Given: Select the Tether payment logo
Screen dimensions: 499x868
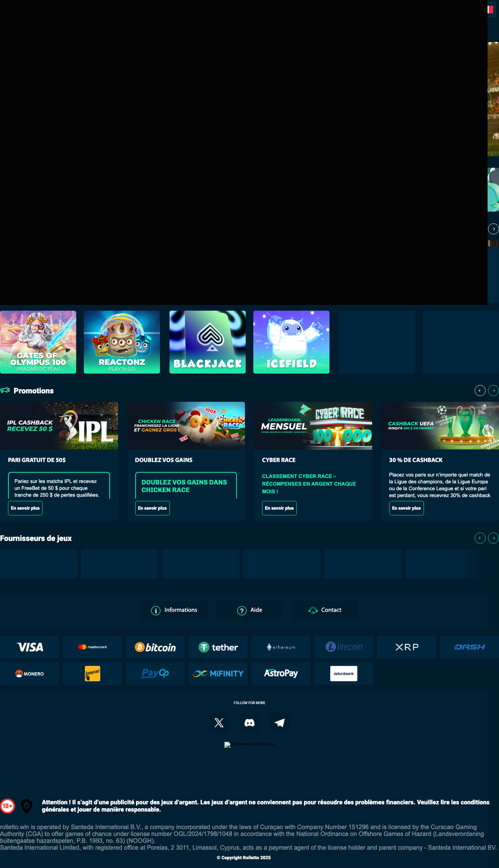Looking at the screenshot, I should [218, 647].
